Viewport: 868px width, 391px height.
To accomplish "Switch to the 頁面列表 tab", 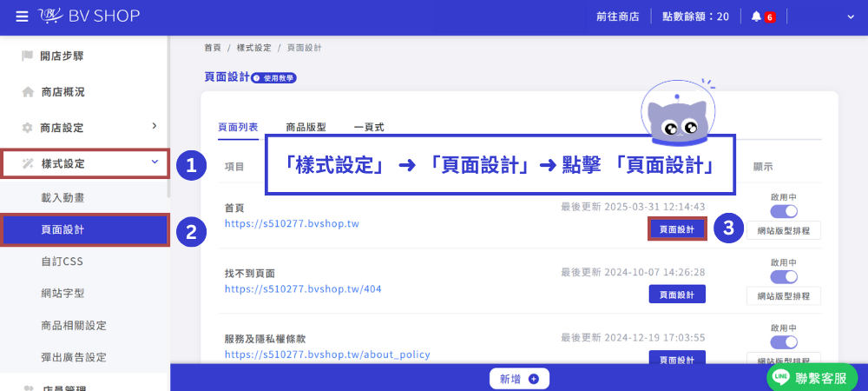I will [x=238, y=128].
